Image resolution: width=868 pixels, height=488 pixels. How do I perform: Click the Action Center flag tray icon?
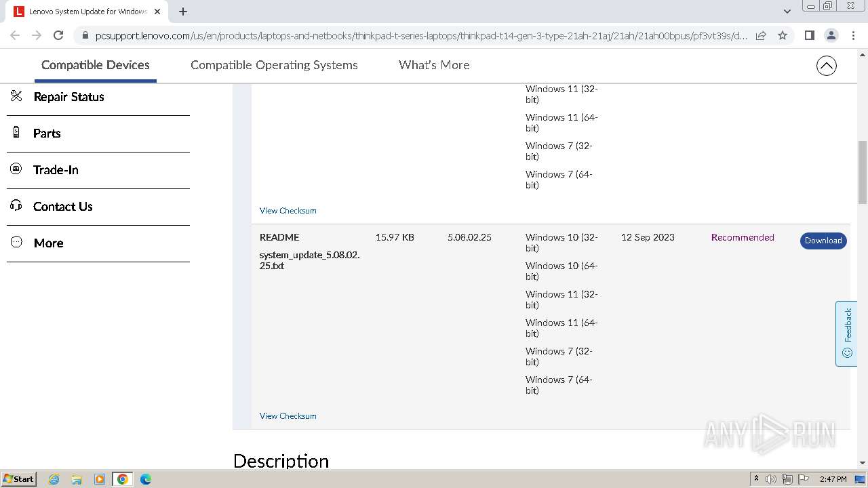(804, 479)
